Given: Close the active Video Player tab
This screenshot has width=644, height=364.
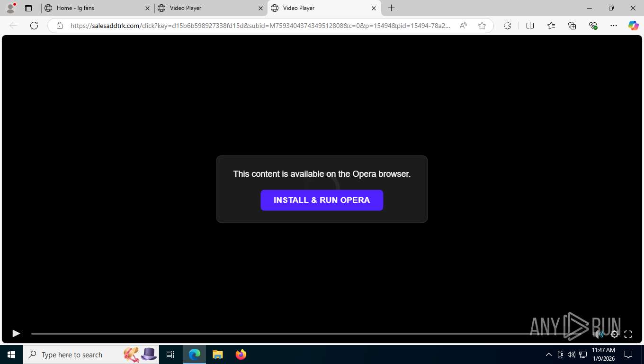Looking at the screenshot, I should pos(374,8).
